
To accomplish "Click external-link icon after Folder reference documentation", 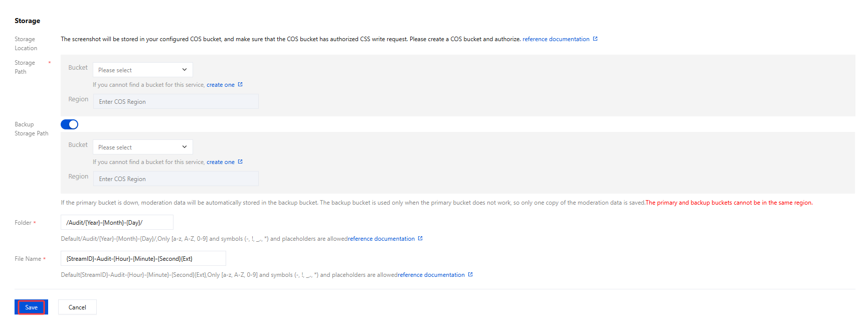I will (x=420, y=238).
